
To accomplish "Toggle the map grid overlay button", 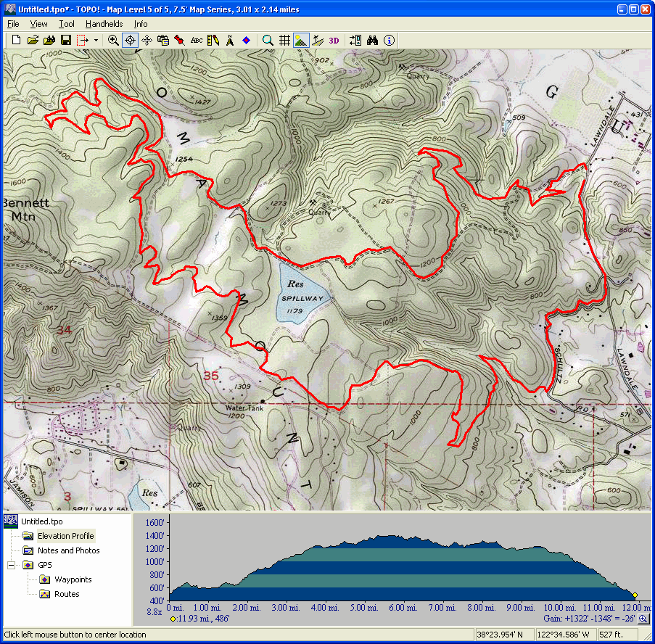I will tap(285, 41).
